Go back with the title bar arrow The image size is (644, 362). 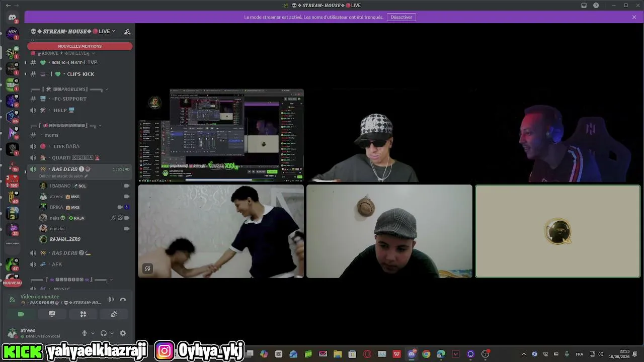point(8,6)
